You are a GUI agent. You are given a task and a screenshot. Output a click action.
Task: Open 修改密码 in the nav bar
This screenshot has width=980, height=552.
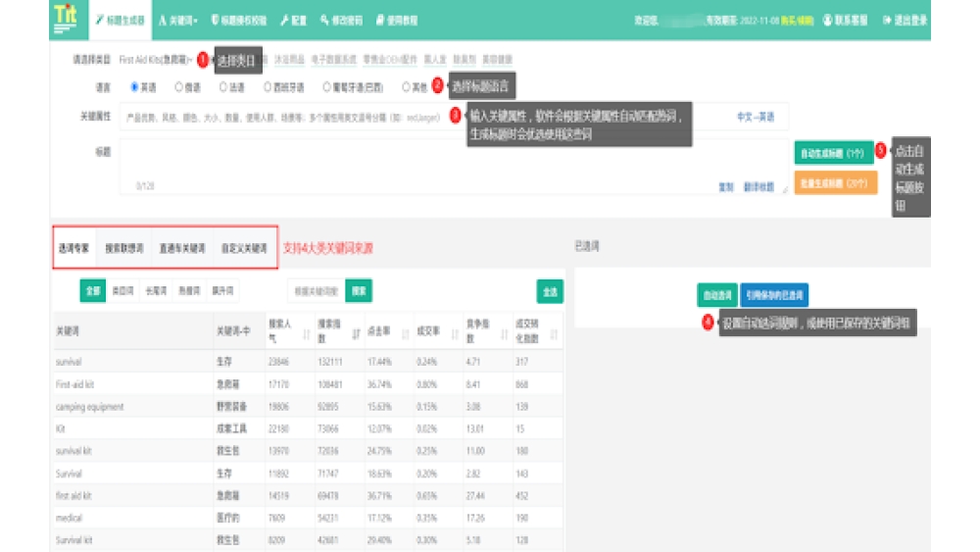click(x=341, y=20)
